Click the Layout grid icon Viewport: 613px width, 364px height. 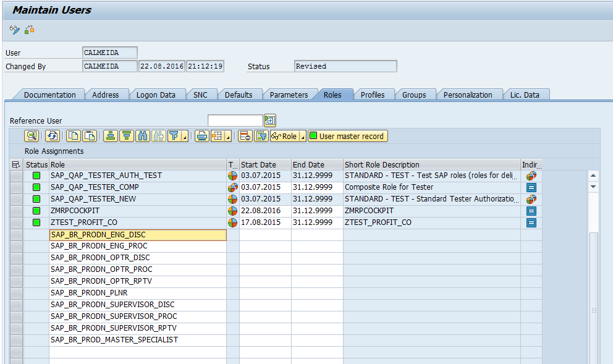(218, 136)
